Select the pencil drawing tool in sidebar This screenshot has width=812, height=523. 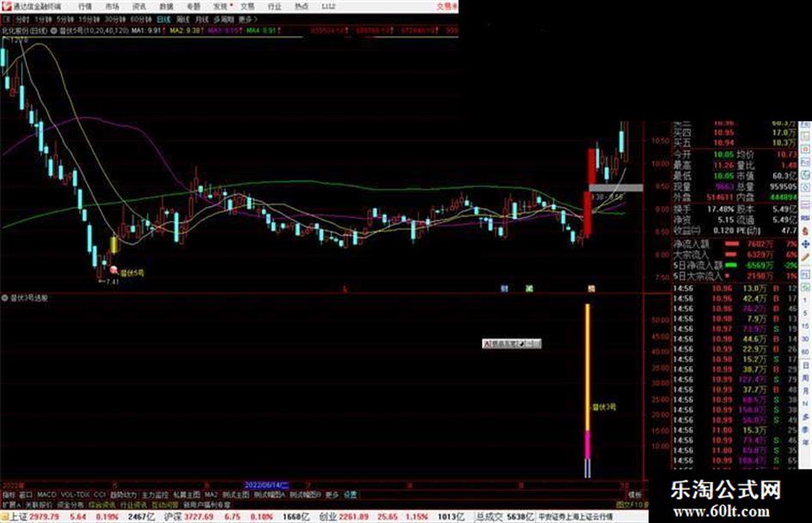coord(805,257)
